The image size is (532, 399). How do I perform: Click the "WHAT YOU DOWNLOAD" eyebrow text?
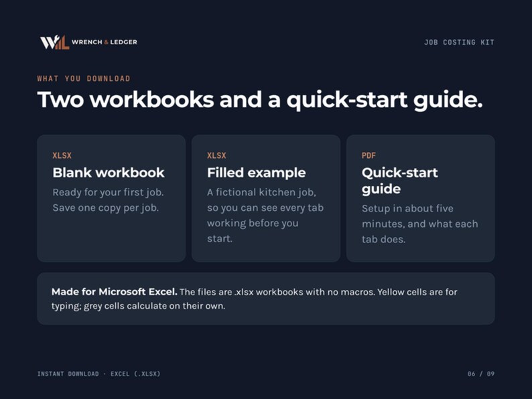click(x=84, y=78)
